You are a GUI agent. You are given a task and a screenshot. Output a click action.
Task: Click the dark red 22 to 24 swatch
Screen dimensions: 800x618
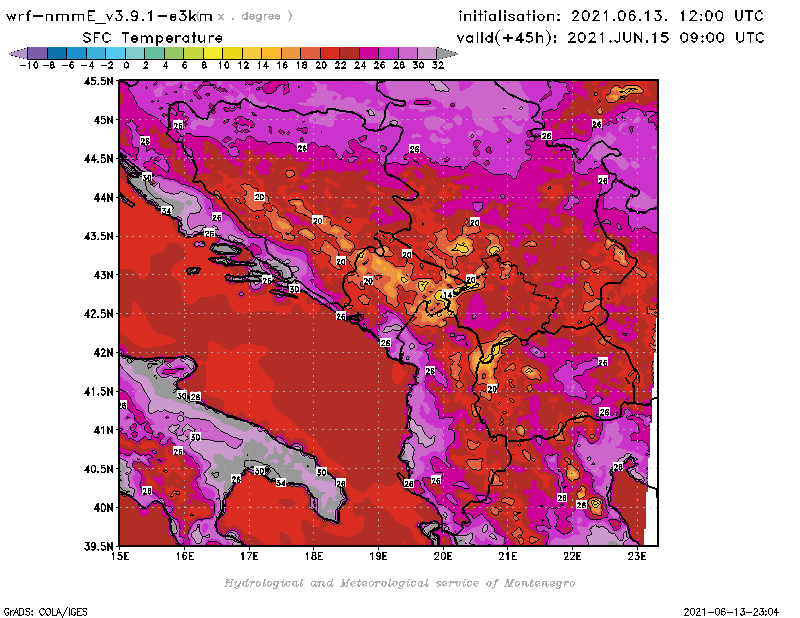tap(349, 53)
